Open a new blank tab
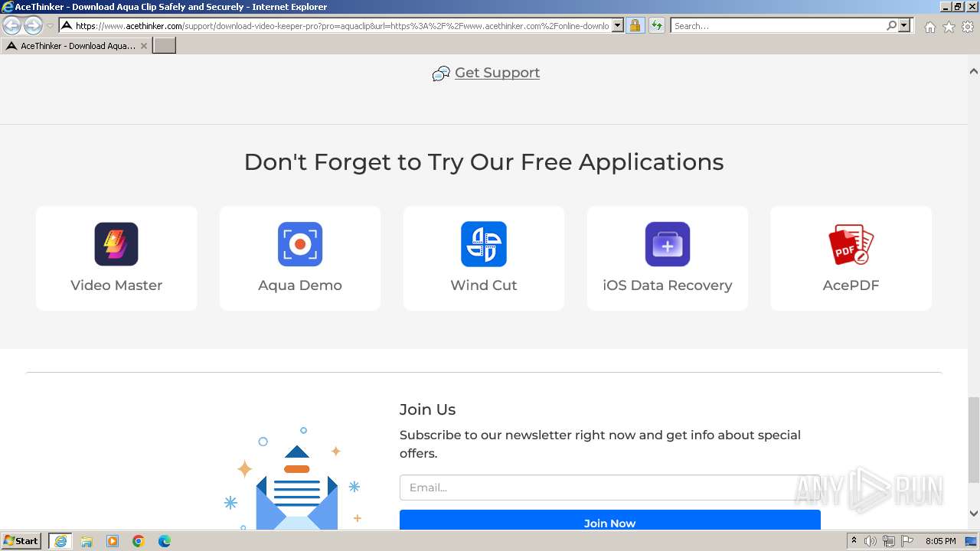The height and width of the screenshot is (551, 980). click(165, 46)
